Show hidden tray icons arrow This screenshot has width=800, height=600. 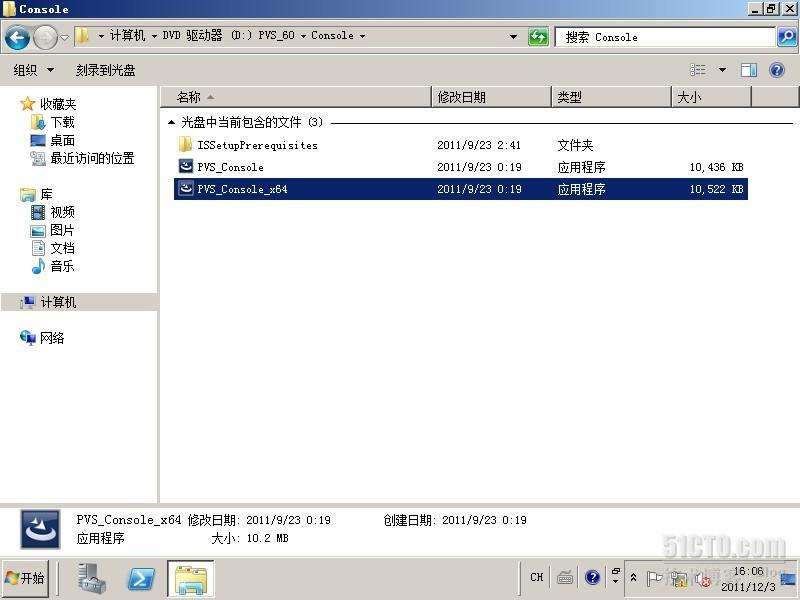633,578
